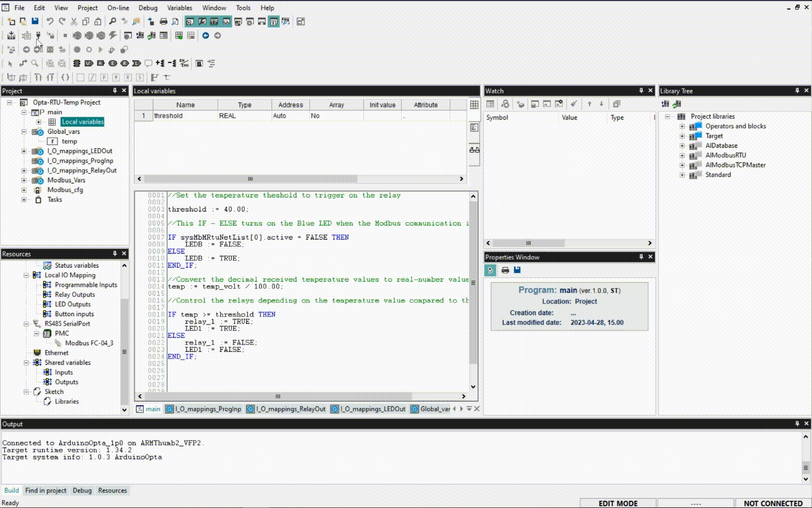This screenshot has width=812, height=508.
Task: Click the Save project floppy disk icon
Action: tap(35, 22)
